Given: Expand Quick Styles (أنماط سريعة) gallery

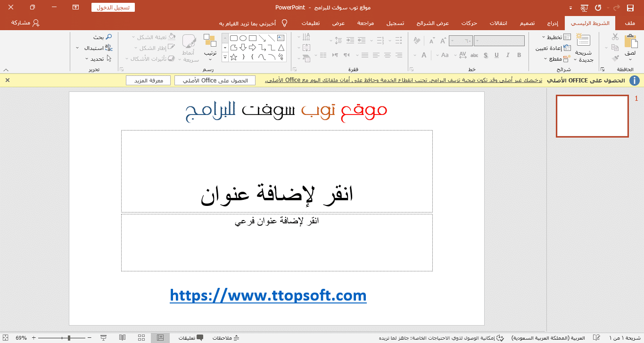Looking at the screenshot, I should point(189,48).
